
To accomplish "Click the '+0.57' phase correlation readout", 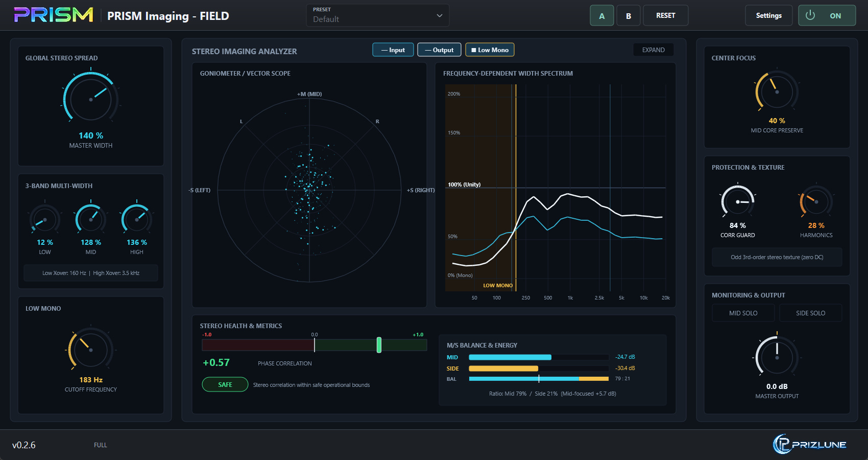I will coord(216,362).
